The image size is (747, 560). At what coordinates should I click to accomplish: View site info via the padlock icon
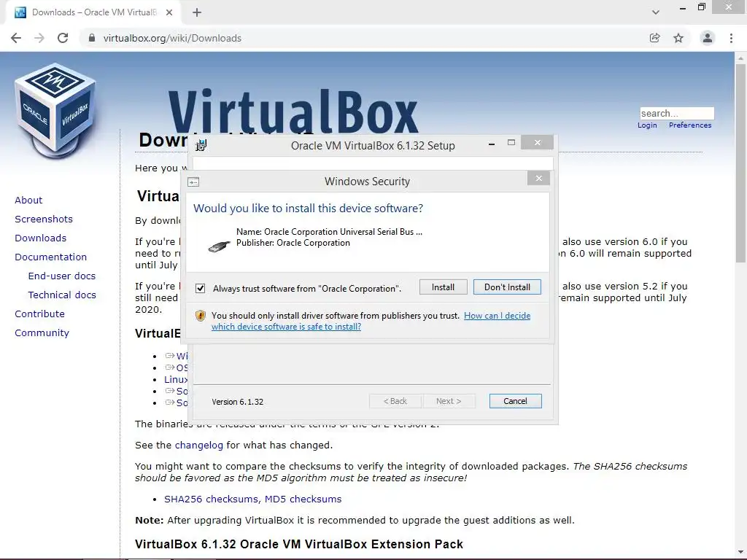92,38
